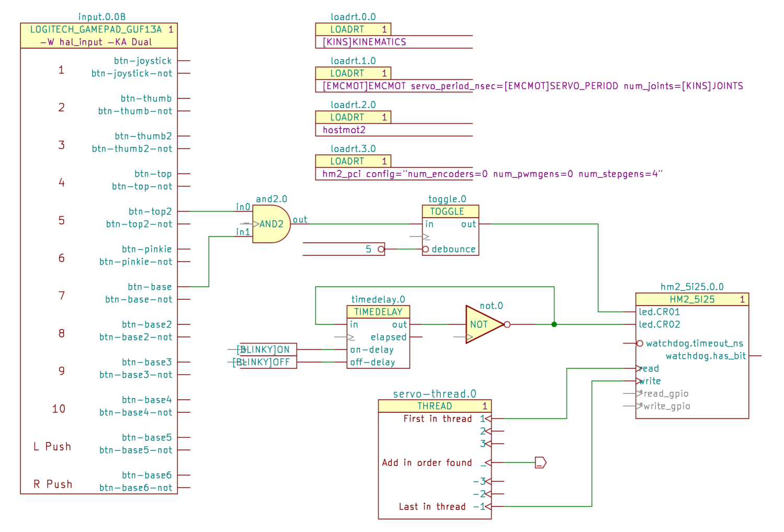This screenshot has width=784, height=532.
Task: Click the input.0.0B header label
Action: point(101,17)
